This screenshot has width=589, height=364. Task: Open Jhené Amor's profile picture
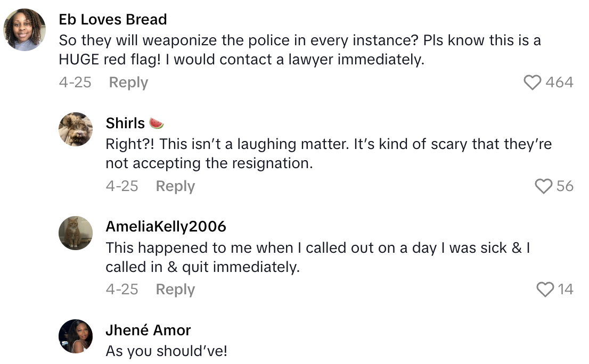(x=76, y=336)
